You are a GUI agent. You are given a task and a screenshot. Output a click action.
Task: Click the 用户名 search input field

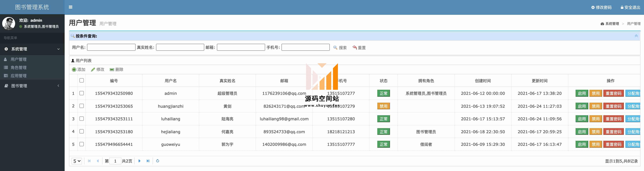111,47
